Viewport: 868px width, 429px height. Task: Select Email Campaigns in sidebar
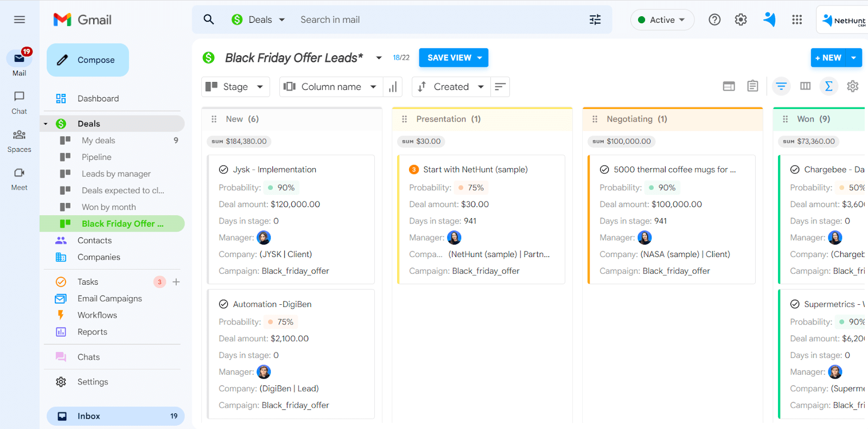pyautogui.click(x=110, y=298)
